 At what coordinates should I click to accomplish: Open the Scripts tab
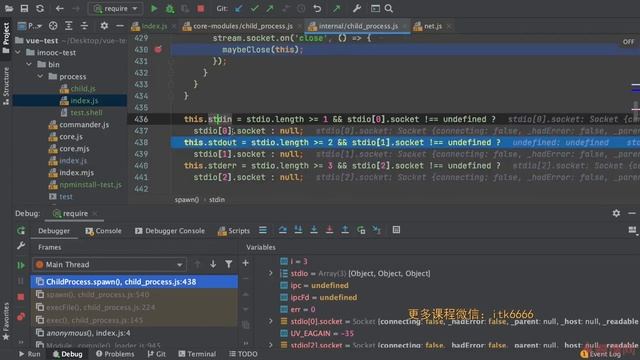pyautogui.click(x=233, y=231)
